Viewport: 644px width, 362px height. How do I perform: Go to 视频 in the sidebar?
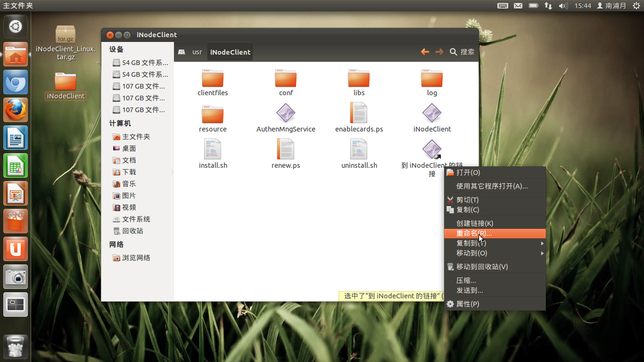[124, 207]
